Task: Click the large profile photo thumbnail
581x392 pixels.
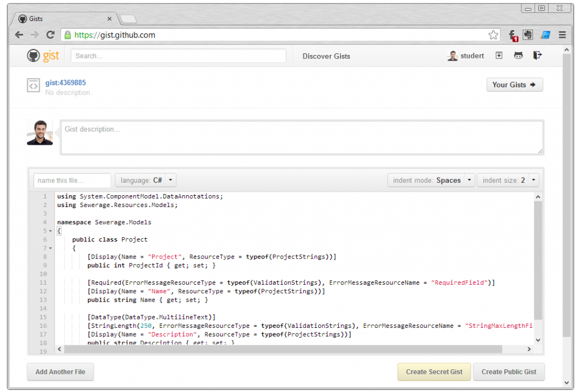Action: (x=40, y=132)
